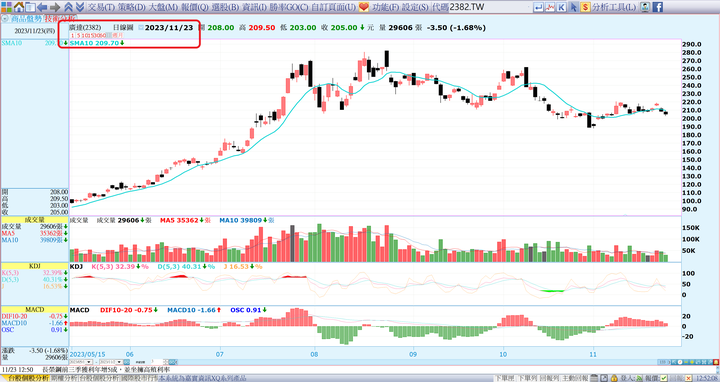This screenshot has width=720, height=382.
Task: Select 日線圖 chart period label
Action: pos(123,28)
